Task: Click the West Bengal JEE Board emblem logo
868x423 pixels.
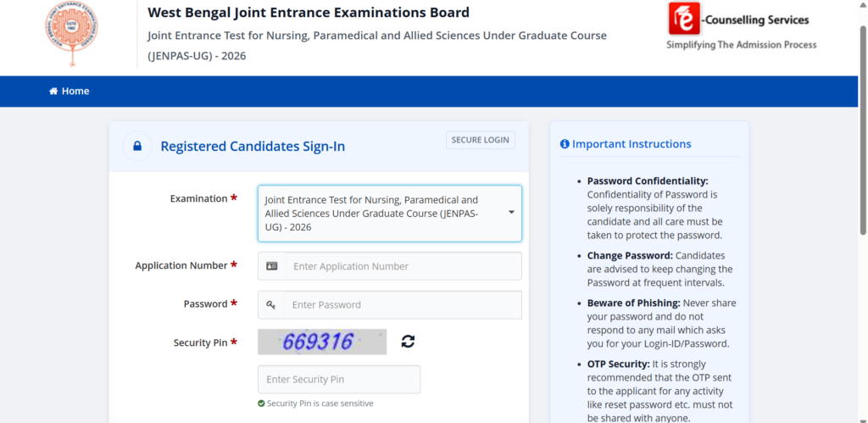Action: tap(71, 34)
